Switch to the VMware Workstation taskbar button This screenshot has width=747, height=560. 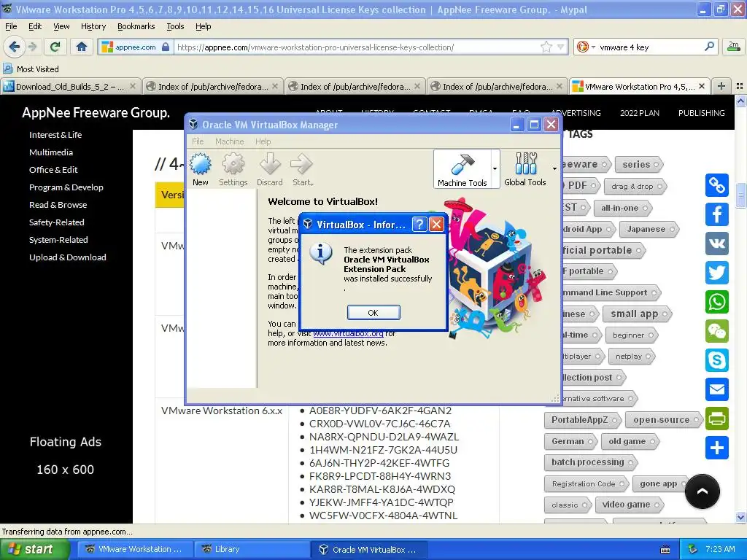pos(136,549)
